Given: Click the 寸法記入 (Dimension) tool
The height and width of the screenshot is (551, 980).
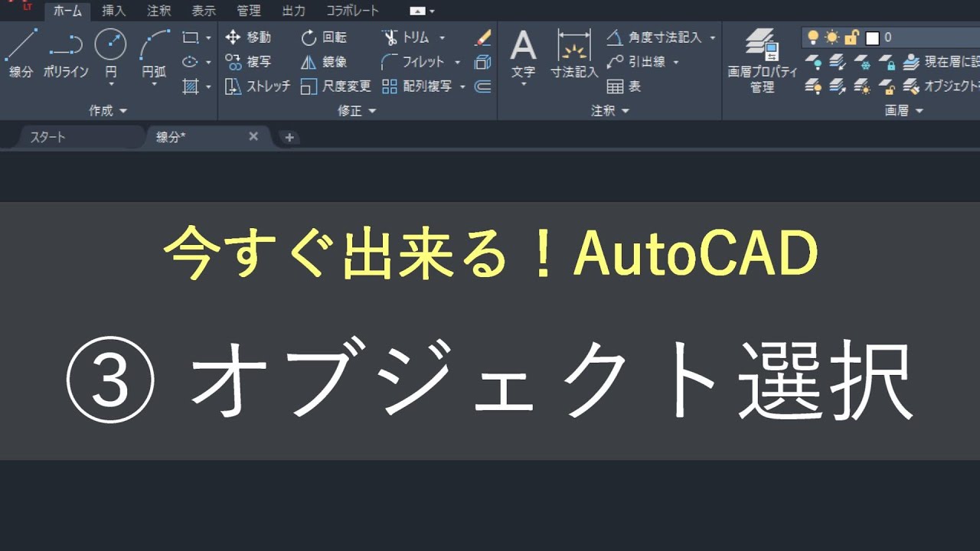Looking at the screenshot, I should click(x=574, y=54).
